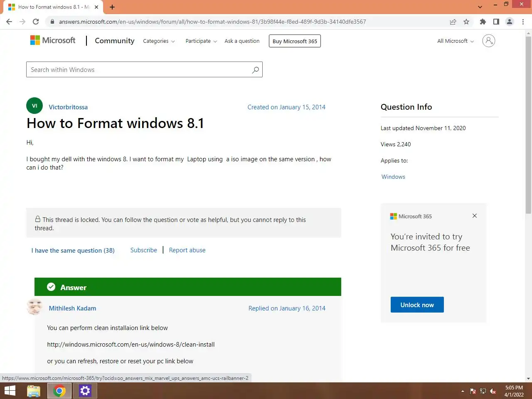Screen dimensions: 532x399
Task: Click the Buy Microsoft 365 button
Action: pos(295,41)
